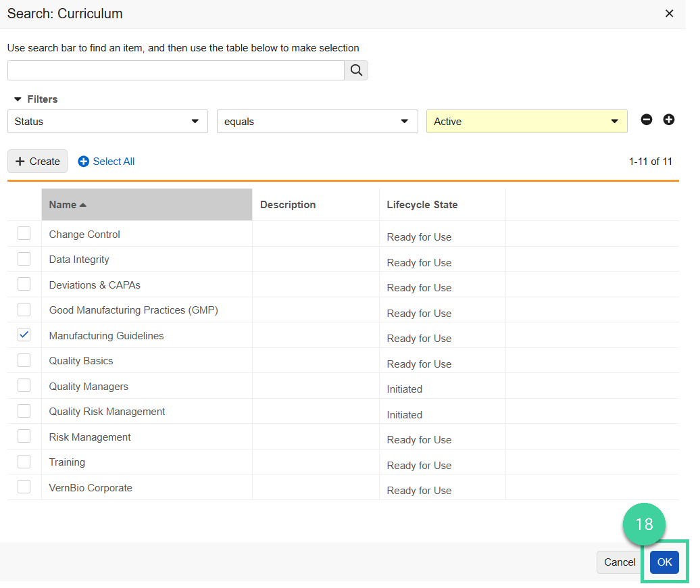Open the Status filter field dropdown
700x588 pixels.
[107, 122]
